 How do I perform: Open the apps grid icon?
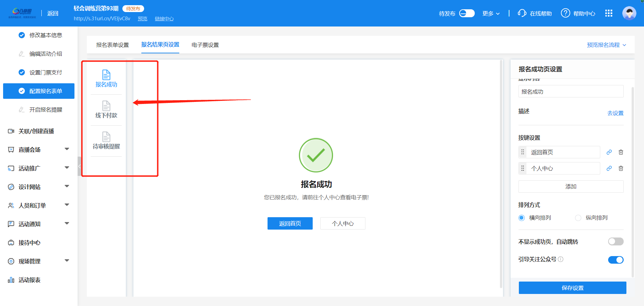(609, 13)
